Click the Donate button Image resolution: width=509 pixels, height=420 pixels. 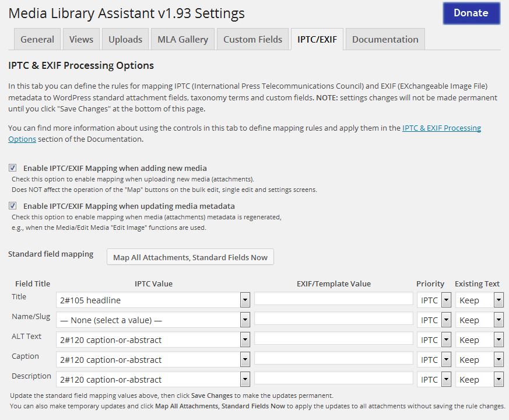pos(471,13)
